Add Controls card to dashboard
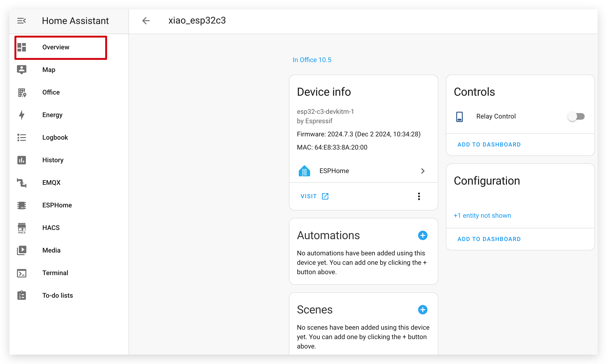The height and width of the screenshot is (364, 607). pyautogui.click(x=489, y=145)
